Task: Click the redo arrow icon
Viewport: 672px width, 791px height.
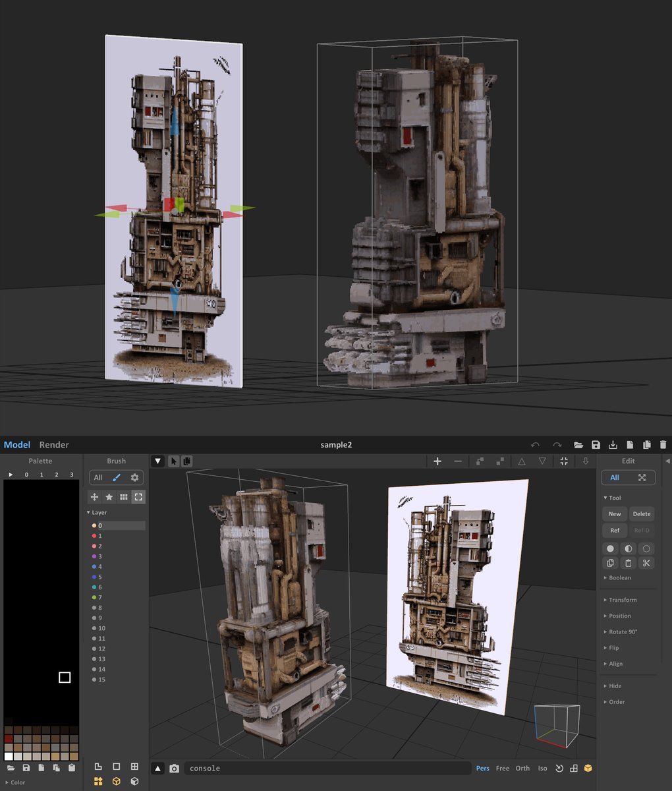Action: click(557, 445)
